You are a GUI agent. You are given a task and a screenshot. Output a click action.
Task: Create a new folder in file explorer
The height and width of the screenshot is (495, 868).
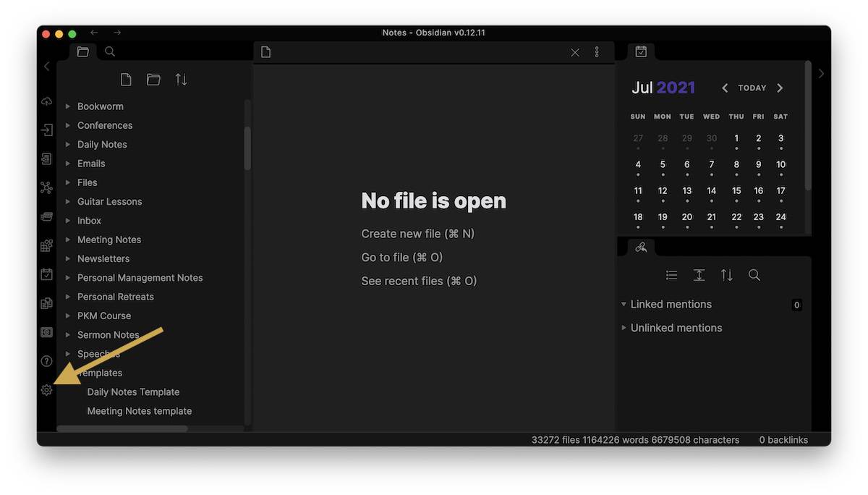(x=153, y=80)
